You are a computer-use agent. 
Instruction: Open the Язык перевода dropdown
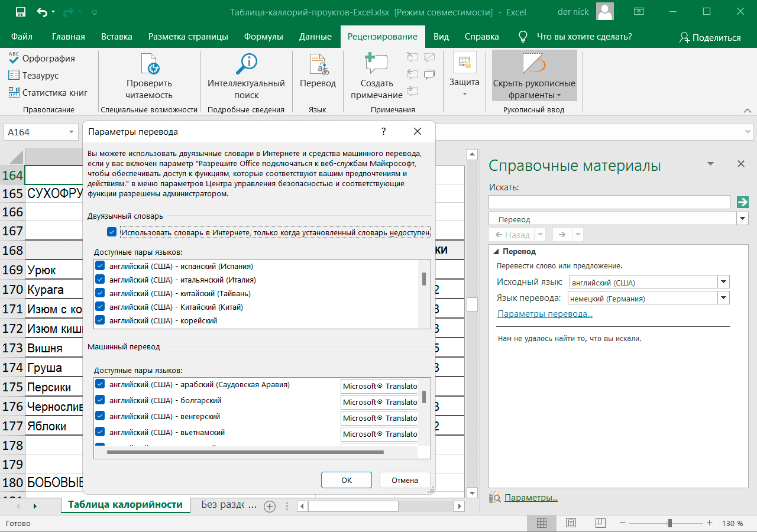click(x=724, y=299)
